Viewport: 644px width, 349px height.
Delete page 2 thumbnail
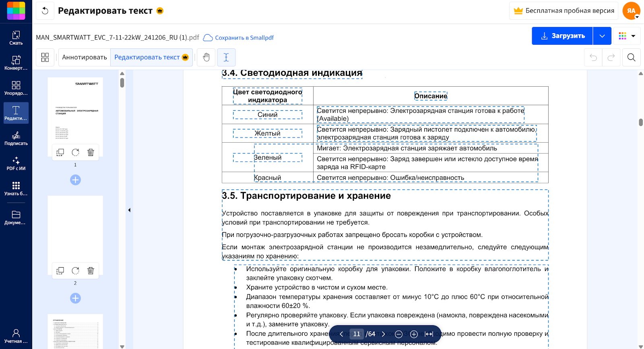click(x=91, y=271)
